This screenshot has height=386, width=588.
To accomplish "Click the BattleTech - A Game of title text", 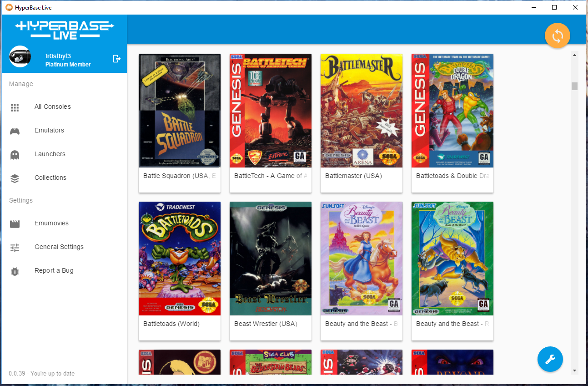I will click(x=271, y=176).
